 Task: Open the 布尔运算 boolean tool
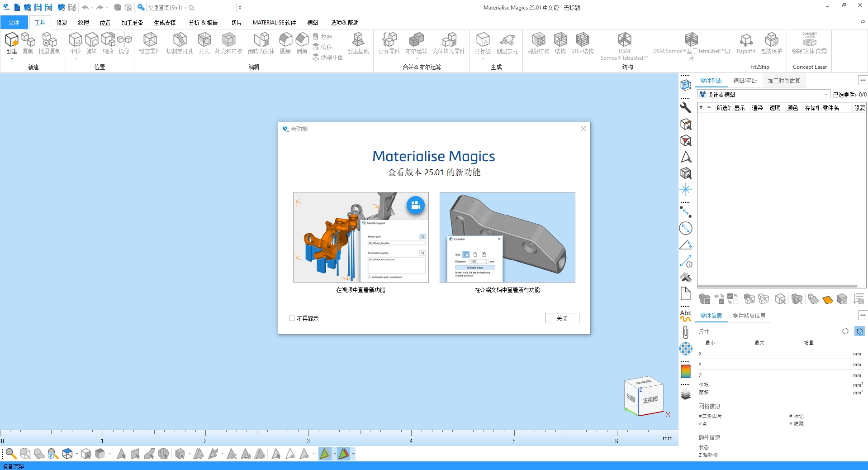416,43
